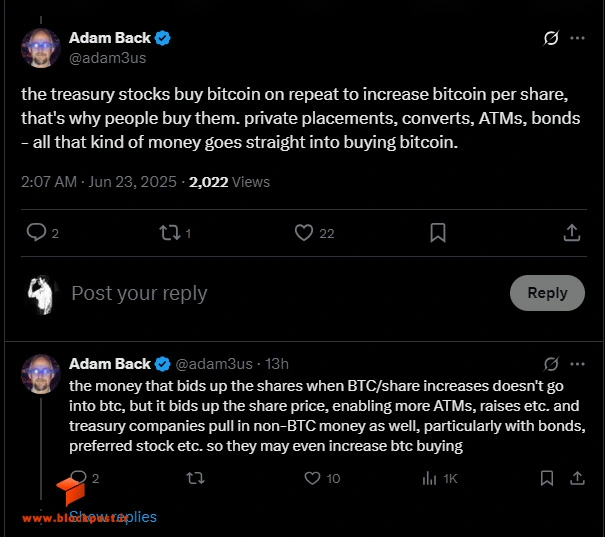605x537 pixels.
Task: Click the reply icon on main post
Action: click(x=36, y=233)
